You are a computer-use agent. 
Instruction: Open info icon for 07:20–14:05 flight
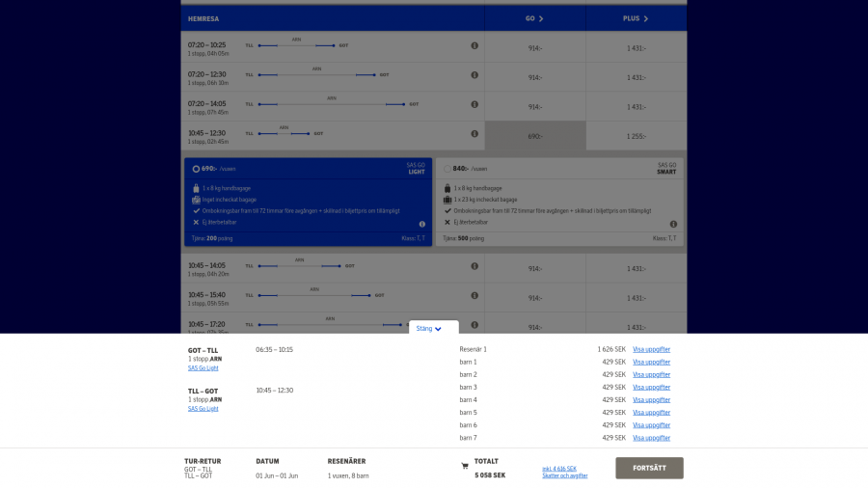tap(475, 105)
